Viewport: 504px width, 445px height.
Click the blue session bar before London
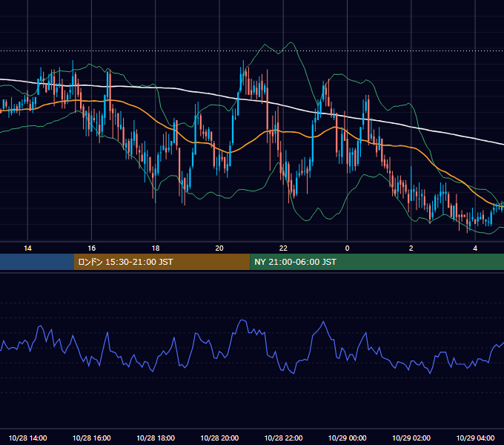(x=37, y=262)
